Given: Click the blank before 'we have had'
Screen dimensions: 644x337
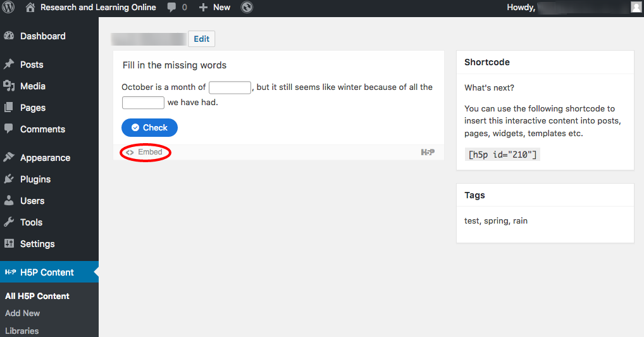Looking at the screenshot, I should tap(144, 103).
